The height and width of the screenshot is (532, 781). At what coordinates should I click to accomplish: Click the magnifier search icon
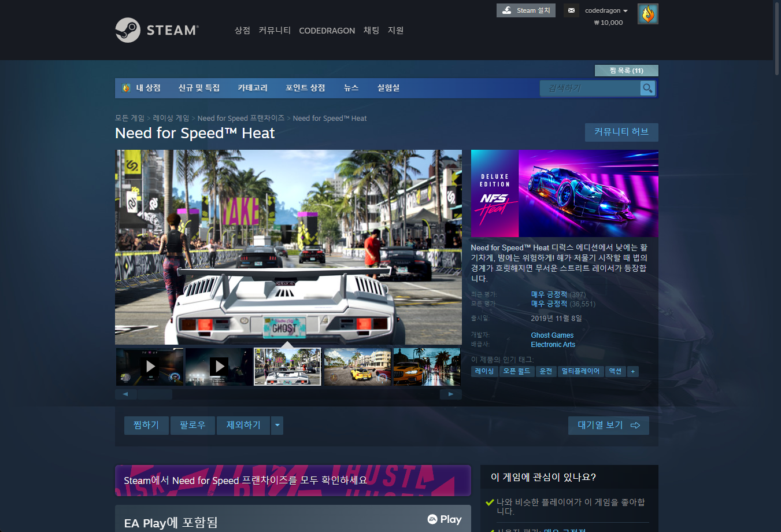click(647, 88)
